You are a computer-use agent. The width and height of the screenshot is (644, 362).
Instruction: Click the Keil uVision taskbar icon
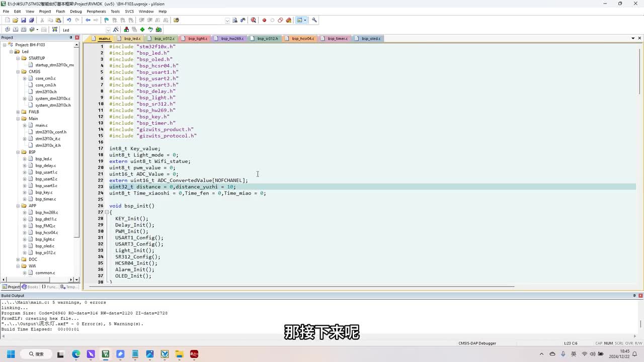106,354
